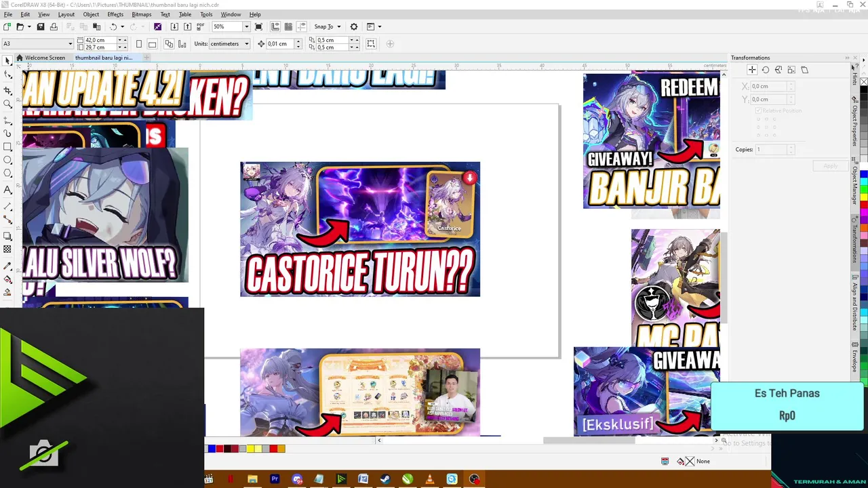Open the Window menu
The height and width of the screenshot is (488, 868).
click(231, 14)
